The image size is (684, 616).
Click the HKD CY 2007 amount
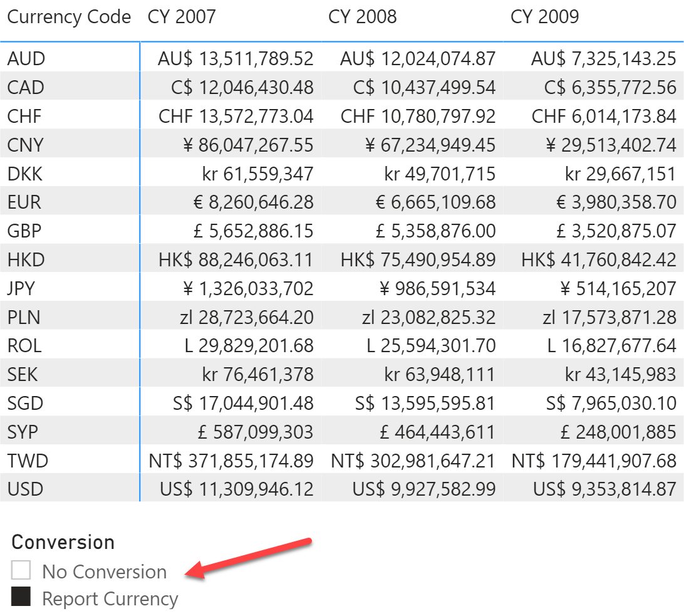pos(236,260)
